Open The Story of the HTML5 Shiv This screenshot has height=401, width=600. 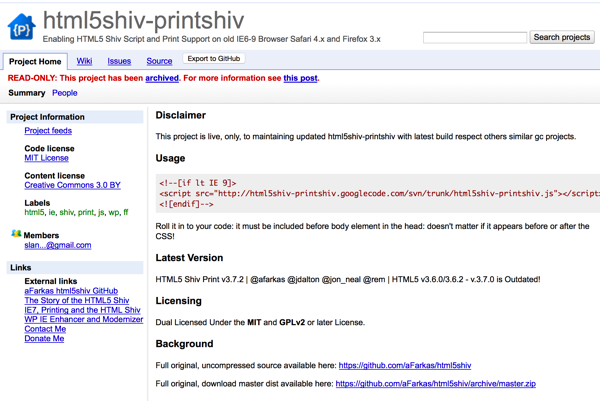point(77,300)
